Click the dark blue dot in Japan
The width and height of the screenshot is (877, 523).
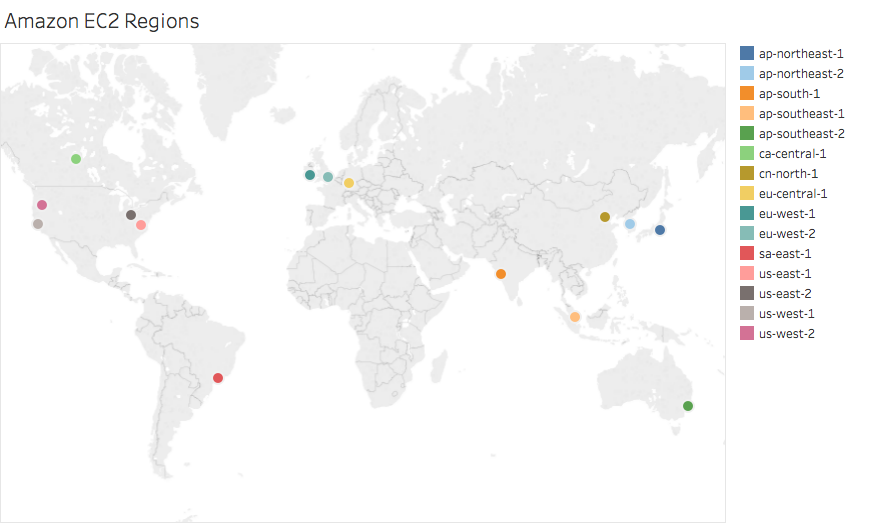click(x=660, y=230)
